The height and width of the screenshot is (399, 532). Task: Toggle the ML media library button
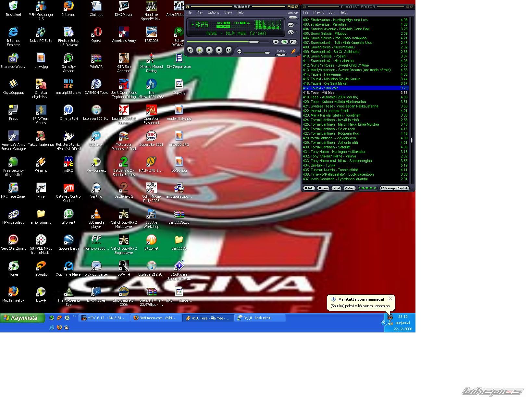tap(293, 42)
